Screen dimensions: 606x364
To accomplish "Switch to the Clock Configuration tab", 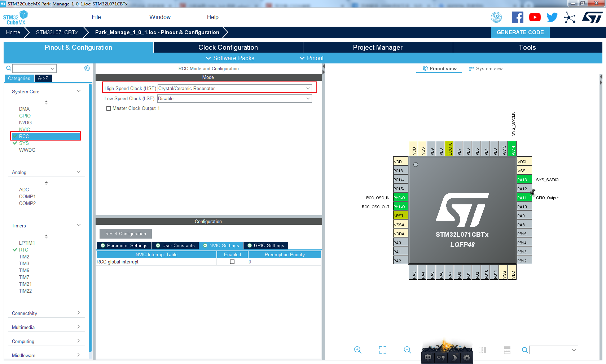I will point(228,47).
